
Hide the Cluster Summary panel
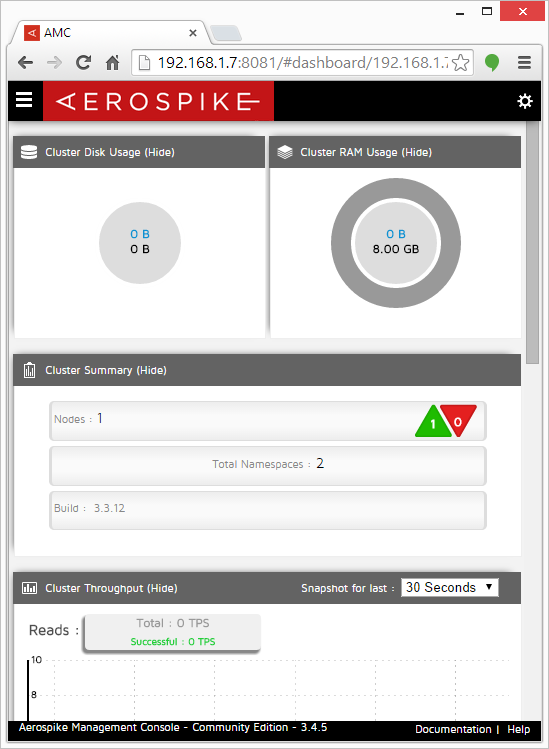click(x=151, y=370)
